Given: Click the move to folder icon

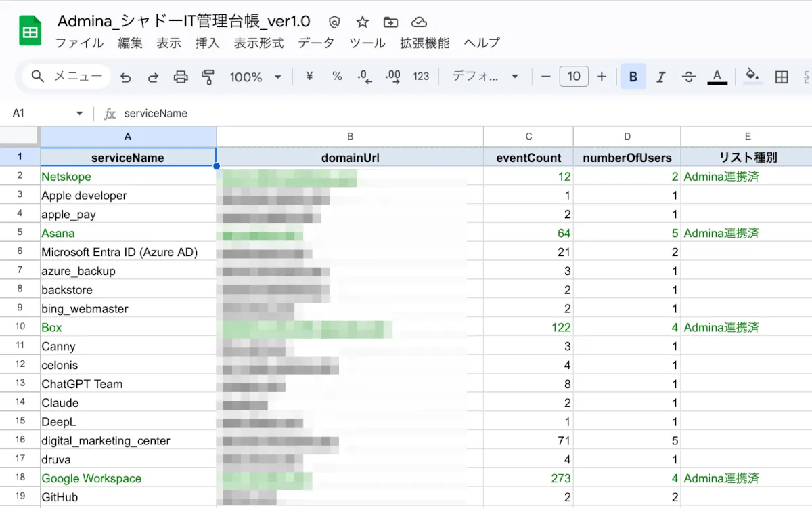Looking at the screenshot, I should pos(390,22).
